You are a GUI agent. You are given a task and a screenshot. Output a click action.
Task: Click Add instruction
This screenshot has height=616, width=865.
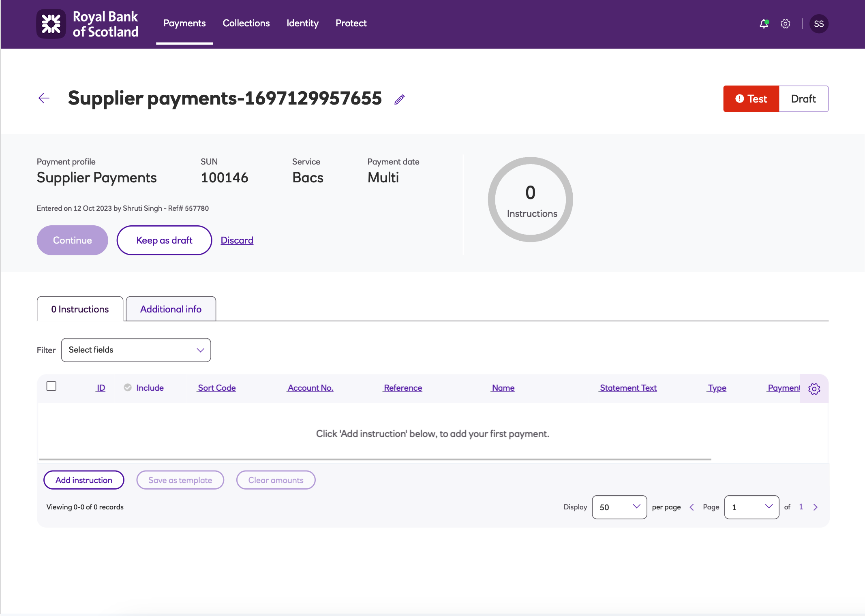tap(84, 480)
